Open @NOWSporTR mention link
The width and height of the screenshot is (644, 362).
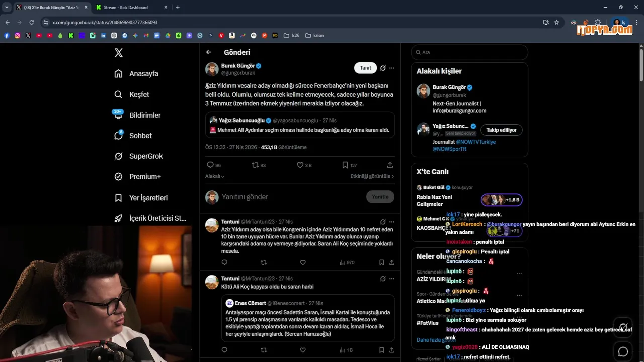click(450, 149)
